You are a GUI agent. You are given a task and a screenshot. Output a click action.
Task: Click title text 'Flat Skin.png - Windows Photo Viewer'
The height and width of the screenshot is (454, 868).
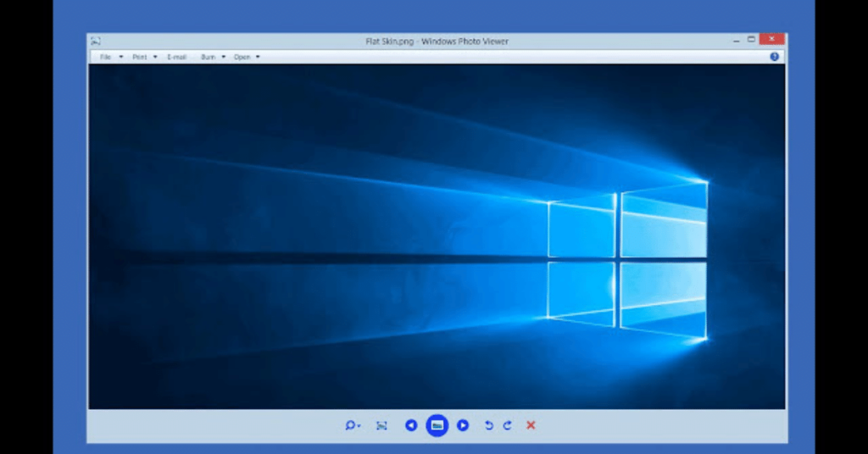point(437,42)
